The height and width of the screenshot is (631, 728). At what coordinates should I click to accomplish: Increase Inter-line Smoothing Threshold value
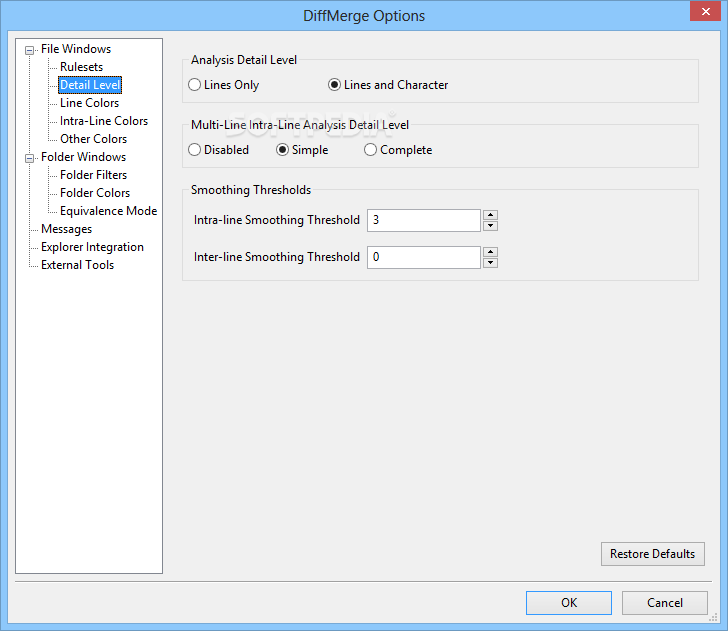tap(490, 252)
